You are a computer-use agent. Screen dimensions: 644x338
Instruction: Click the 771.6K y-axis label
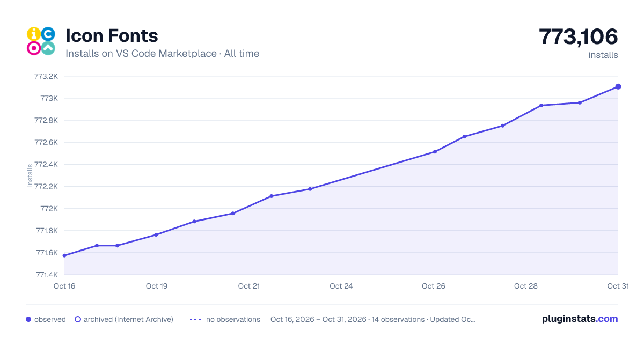[46, 253]
